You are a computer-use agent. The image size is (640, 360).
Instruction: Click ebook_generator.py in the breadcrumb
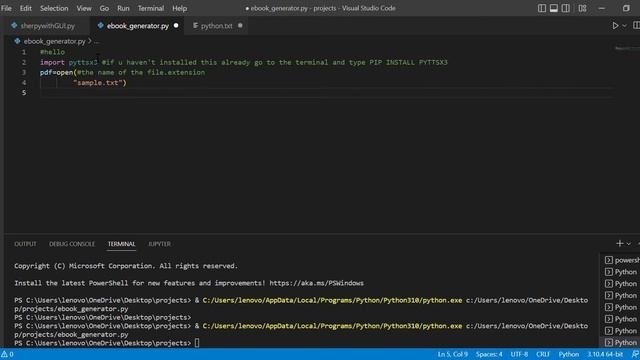click(54, 41)
